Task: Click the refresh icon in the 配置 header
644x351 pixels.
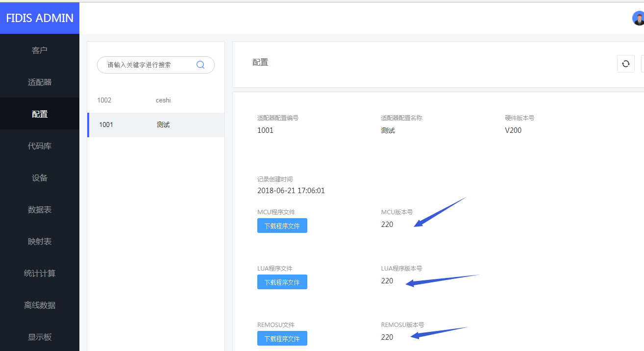Action: pos(625,64)
